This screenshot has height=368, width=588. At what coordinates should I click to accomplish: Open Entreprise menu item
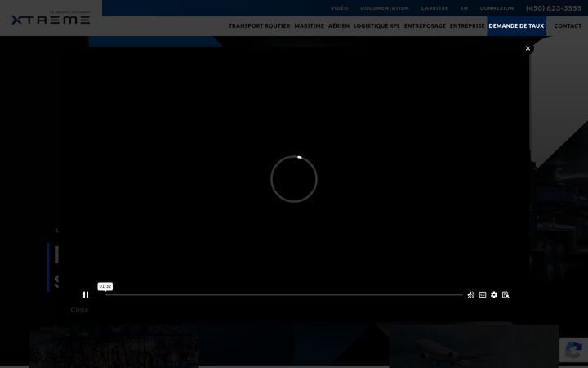click(x=467, y=26)
